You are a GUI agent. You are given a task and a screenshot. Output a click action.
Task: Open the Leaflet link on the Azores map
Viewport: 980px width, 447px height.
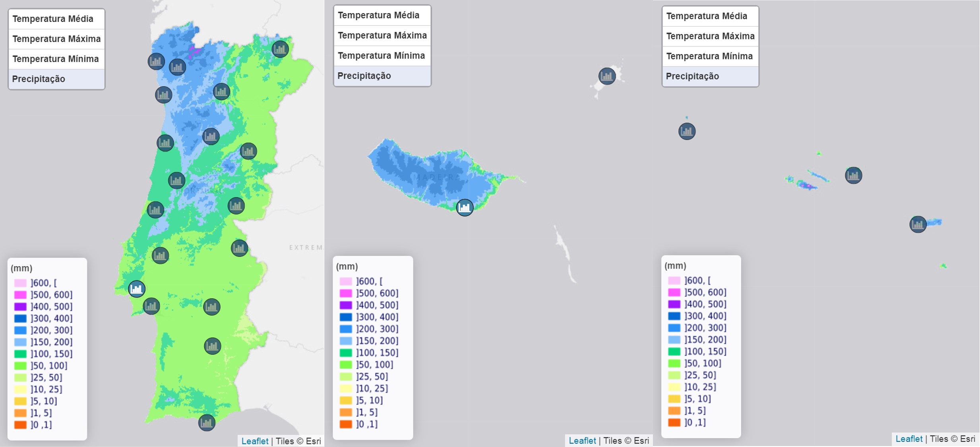coord(909,439)
